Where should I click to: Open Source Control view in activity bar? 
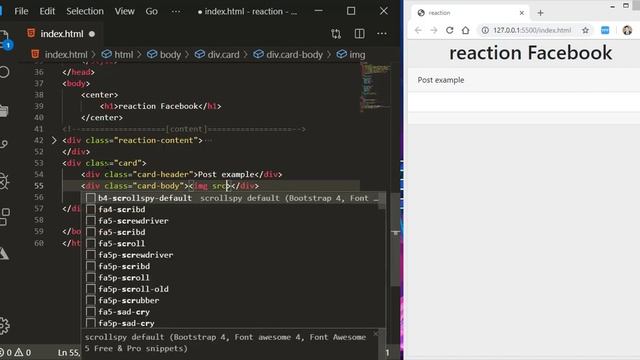click(x=4, y=144)
